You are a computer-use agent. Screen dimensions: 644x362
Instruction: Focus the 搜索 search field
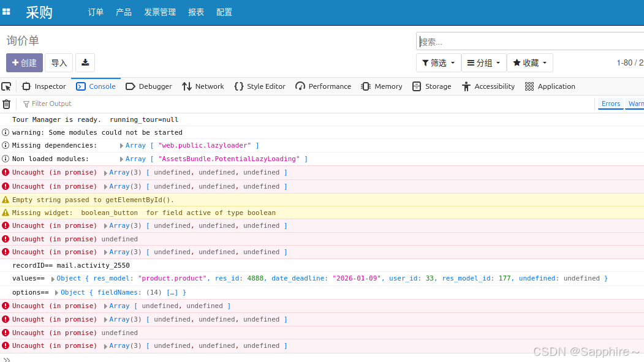(x=530, y=42)
